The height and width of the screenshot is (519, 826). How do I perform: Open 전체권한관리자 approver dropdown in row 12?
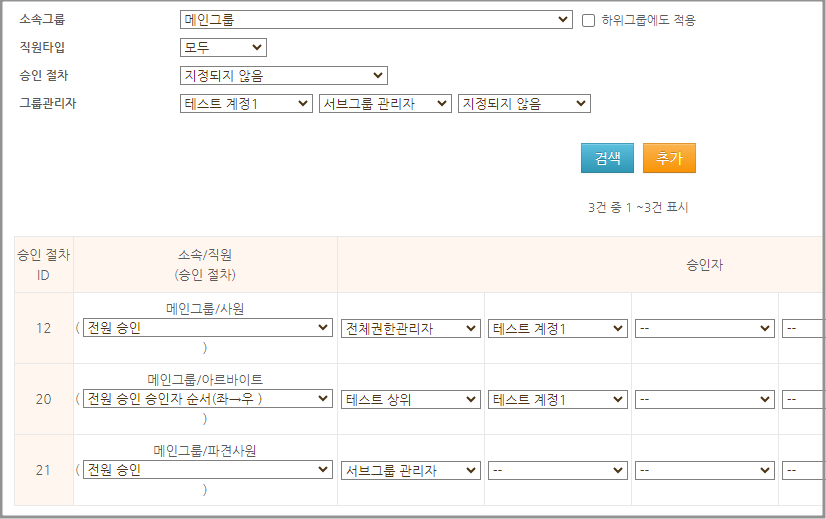(x=410, y=328)
